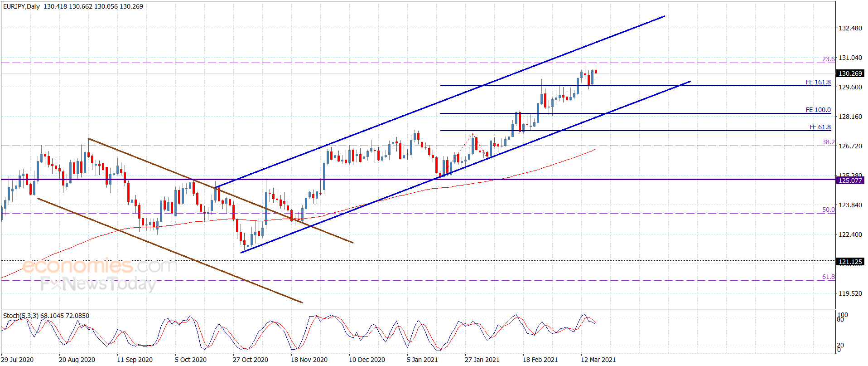Click the stochastic 20 level label
The height and width of the screenshot is (366, 868).
(x=840, y=346)
